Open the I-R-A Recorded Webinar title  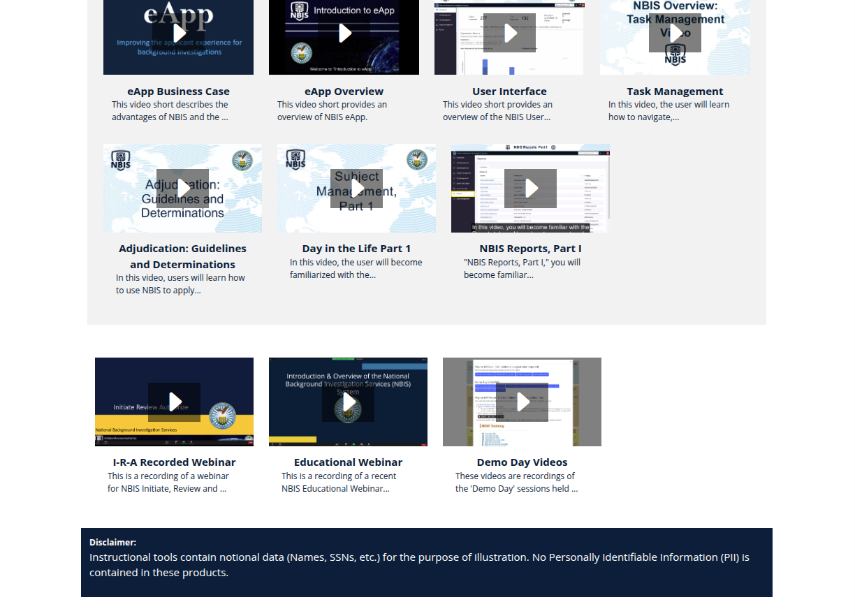[x=174, y=462]
